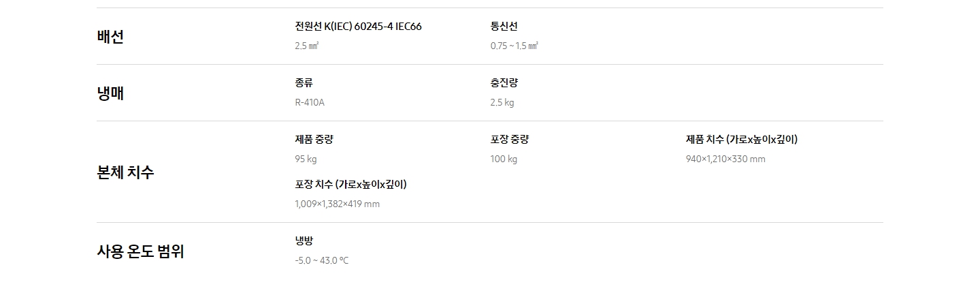Click the 0.75 ~ 1.5 ㎟ value
Screen dimensions: 980x293
coord(514,46)
